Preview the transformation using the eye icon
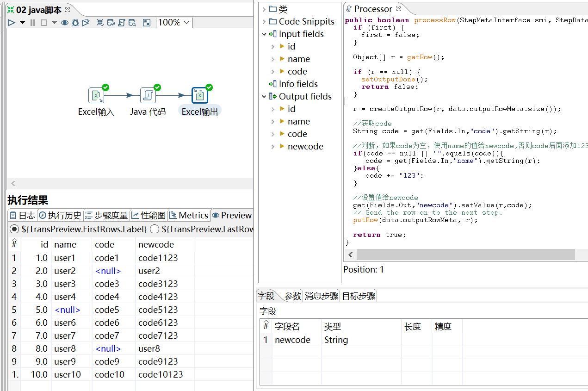588x391 pixels. (65, 22)
